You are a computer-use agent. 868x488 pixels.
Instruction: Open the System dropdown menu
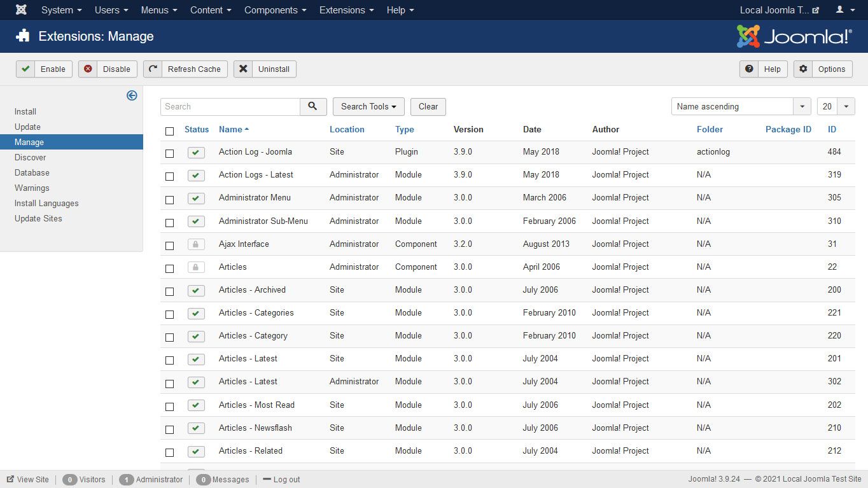click(62, 10)
